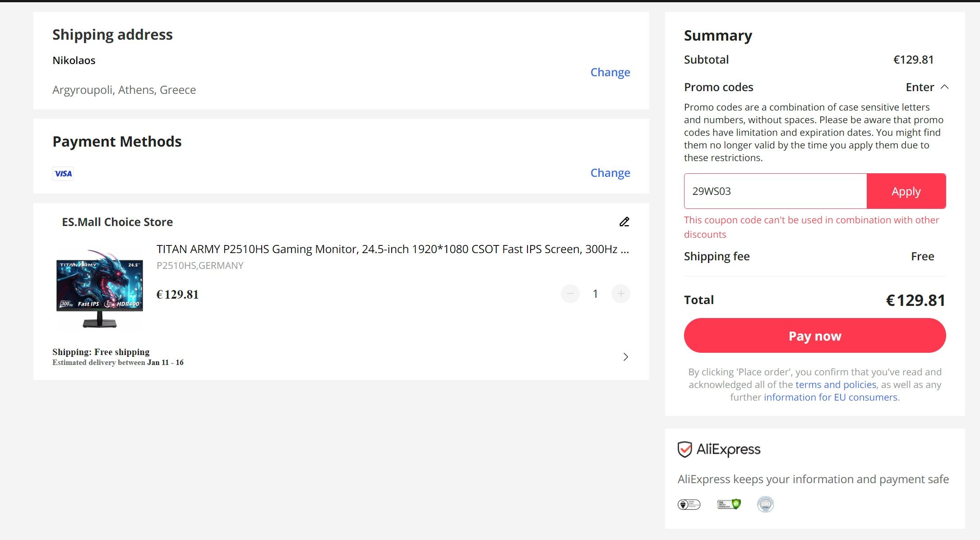The image size is (980, 540).
Task: Click the Visa card icon
Action: point(63,174)
